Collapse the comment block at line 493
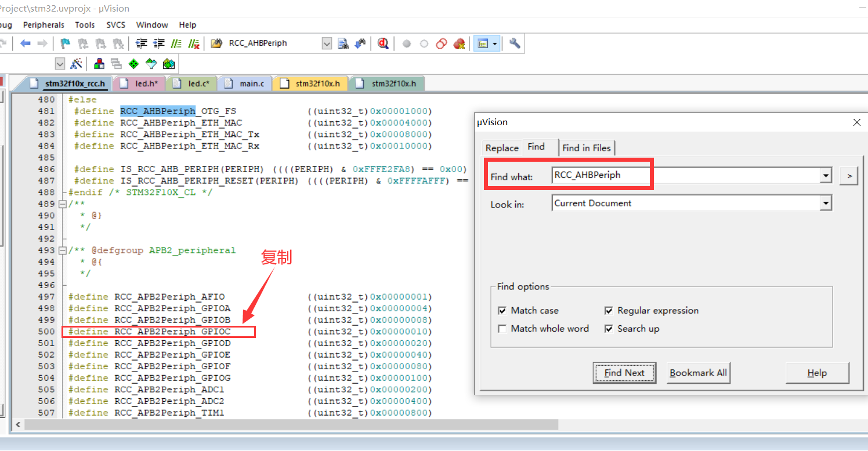Screen dimensions: 868x451 pyautogui.click(x=63, y=250)
